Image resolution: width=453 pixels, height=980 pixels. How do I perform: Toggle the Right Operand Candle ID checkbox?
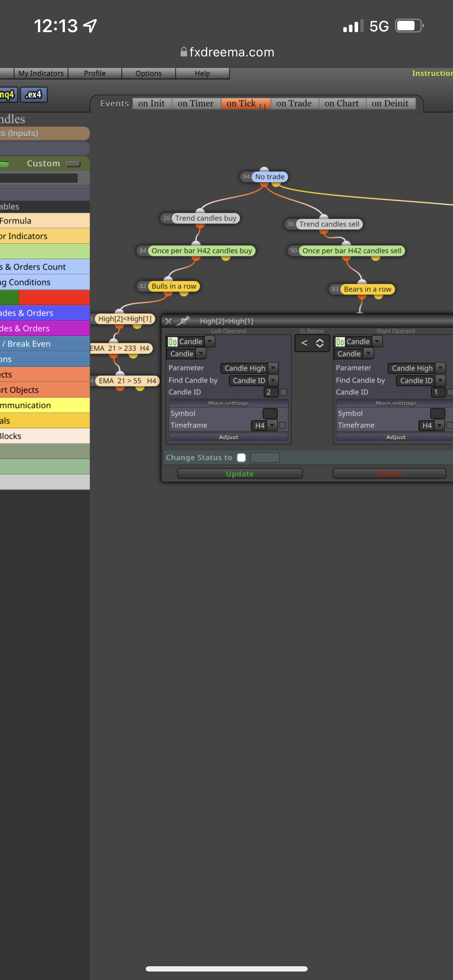(x=450, y=392)
